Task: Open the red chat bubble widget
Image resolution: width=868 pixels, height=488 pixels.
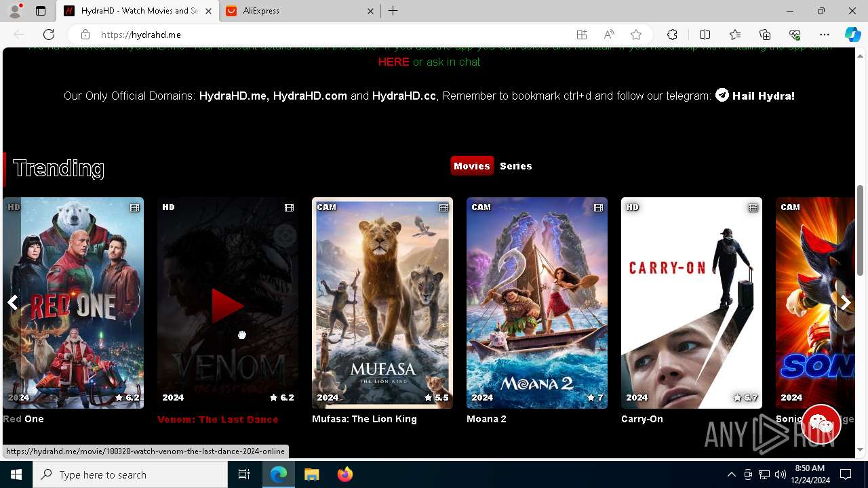Action: click(821, 424)
